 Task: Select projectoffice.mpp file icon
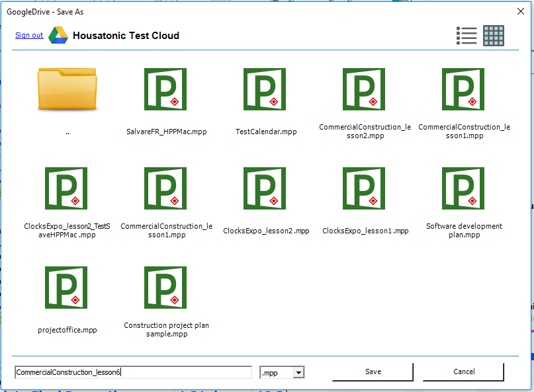pos(66,288)
